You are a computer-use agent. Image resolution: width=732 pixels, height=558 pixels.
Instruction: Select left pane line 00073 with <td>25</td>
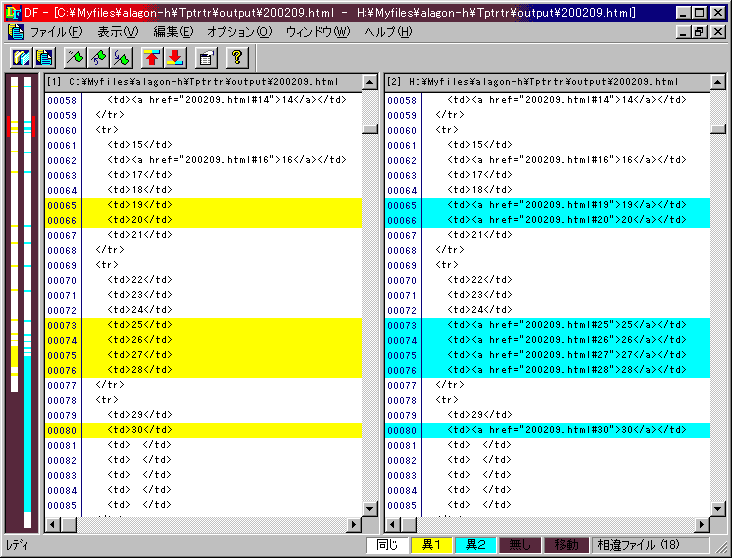(x=204, y=325)
